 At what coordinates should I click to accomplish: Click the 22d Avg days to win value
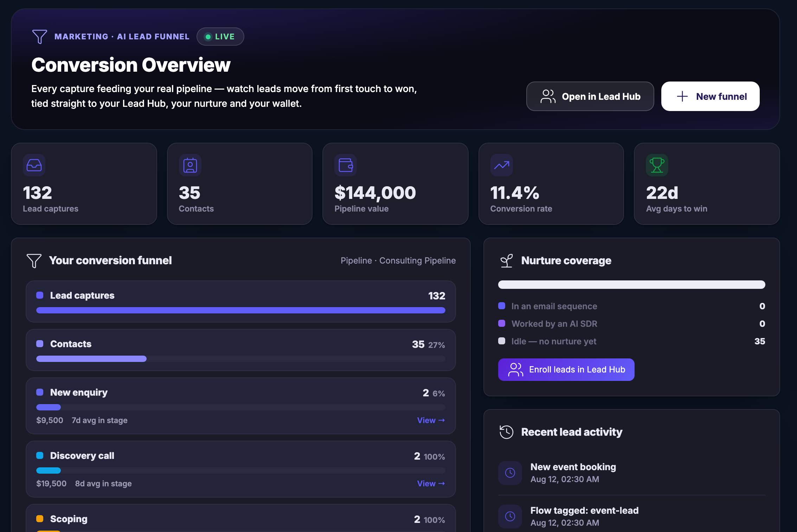662,193
